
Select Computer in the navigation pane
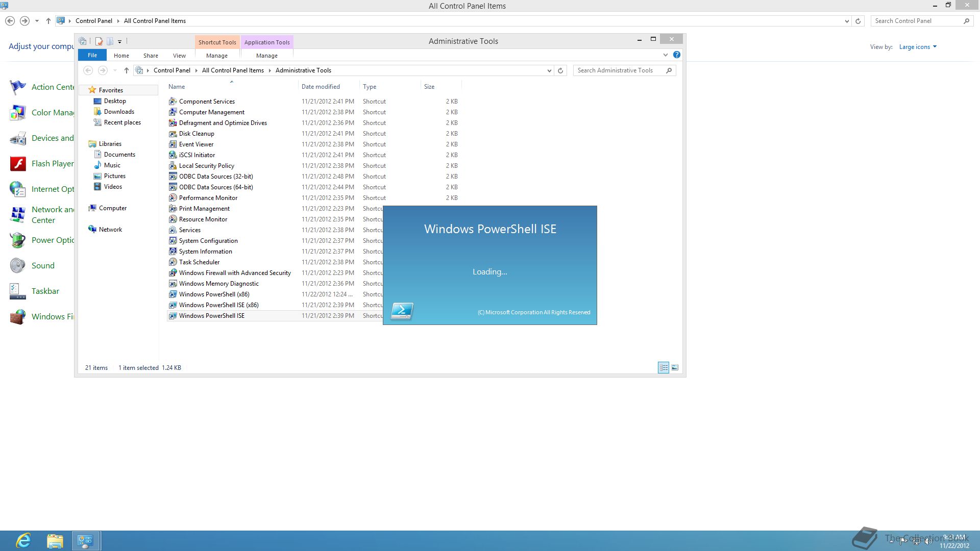click(113, 208)
